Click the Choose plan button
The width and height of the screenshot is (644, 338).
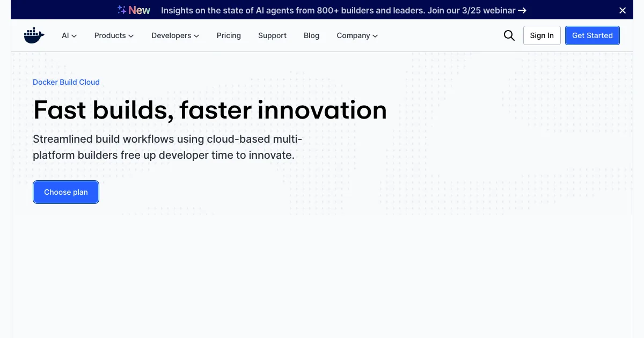[x=66, y=192]
